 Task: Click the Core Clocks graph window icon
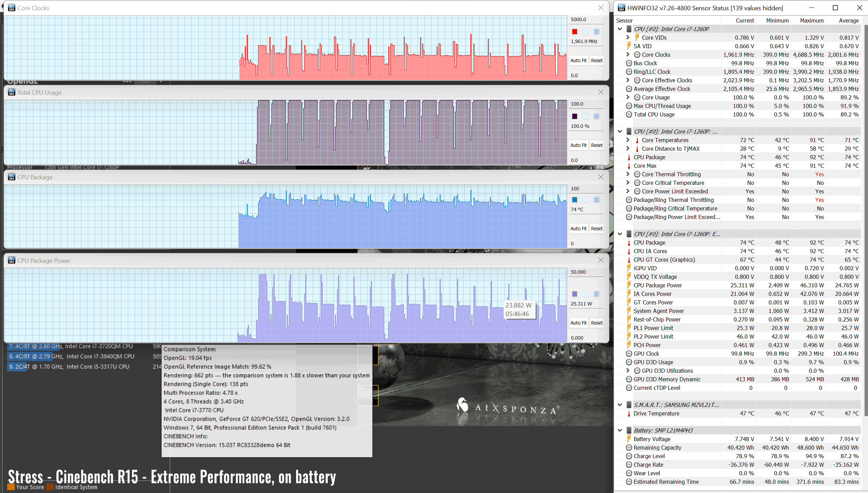[12, 8]
